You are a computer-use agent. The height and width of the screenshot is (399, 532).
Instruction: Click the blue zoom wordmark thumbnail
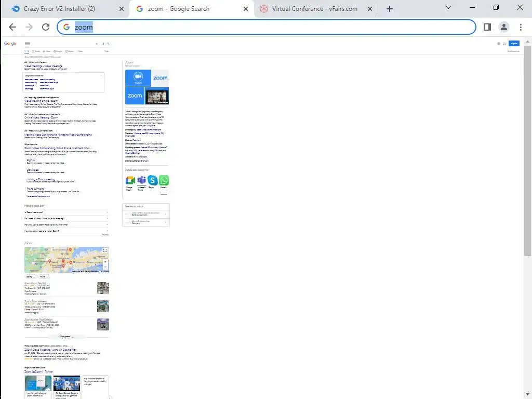tap(135, 96)
